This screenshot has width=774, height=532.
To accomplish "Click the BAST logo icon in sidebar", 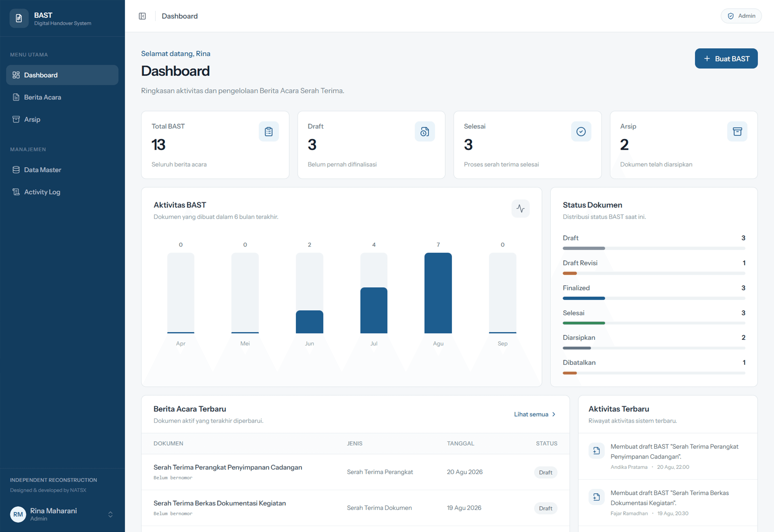I will pyautogui.click(x=19, y=18).
